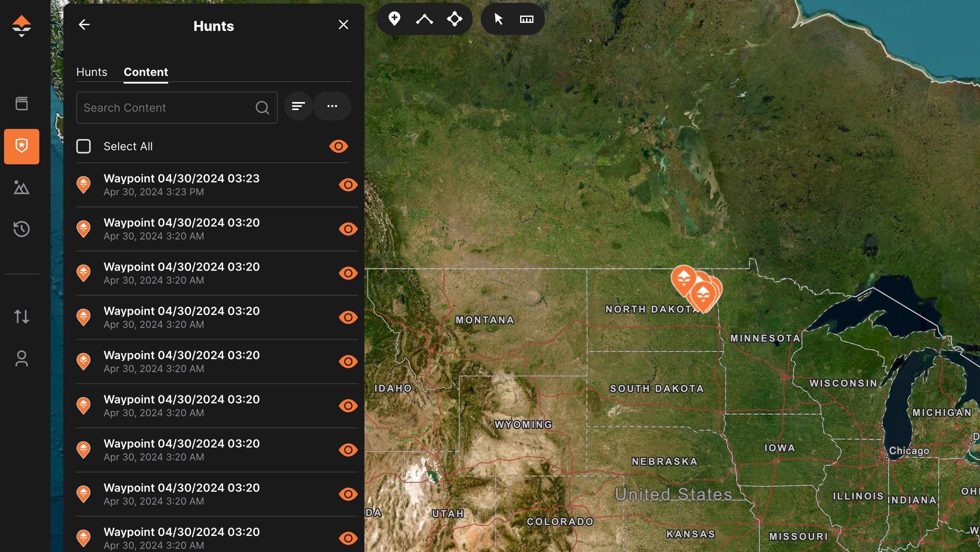Hide the Waypoint 04/30/2024 03:23 on map
The height and width of the screenshot is (552, 980).
[348, 184]
